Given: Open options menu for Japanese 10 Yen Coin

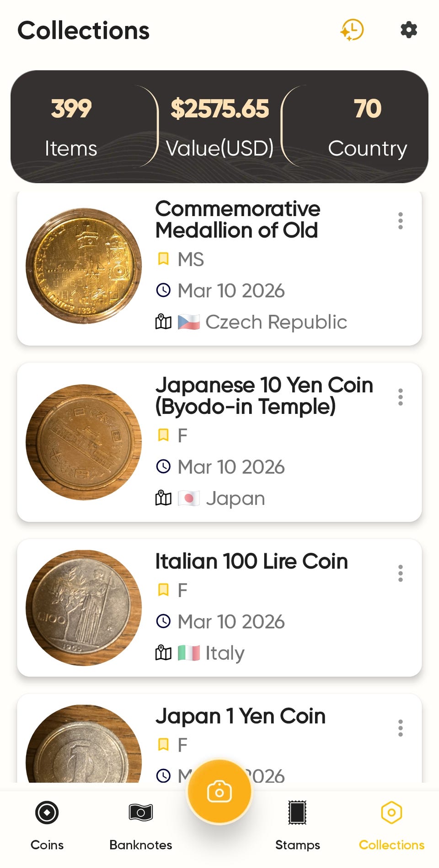Looking at the screenshot, I should coord(401,397).
